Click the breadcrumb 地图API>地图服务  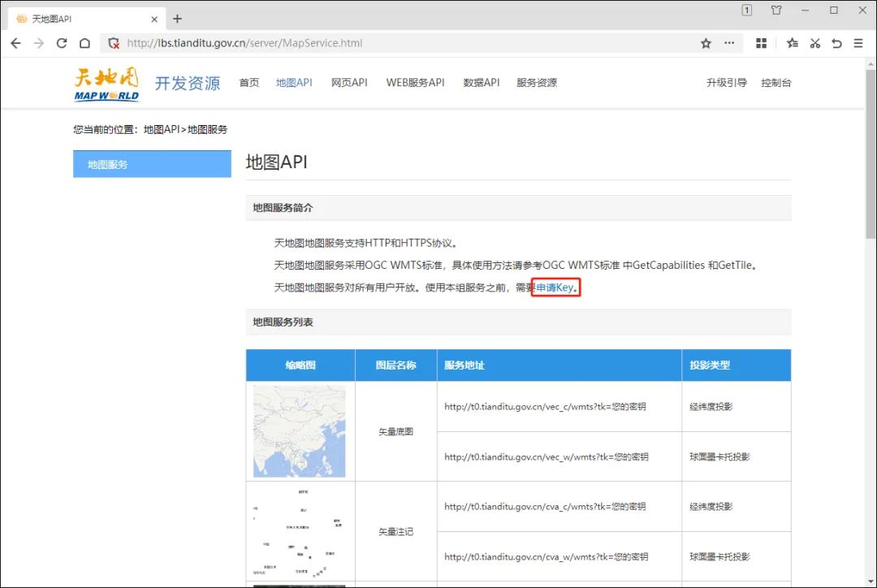click(185, 129)
